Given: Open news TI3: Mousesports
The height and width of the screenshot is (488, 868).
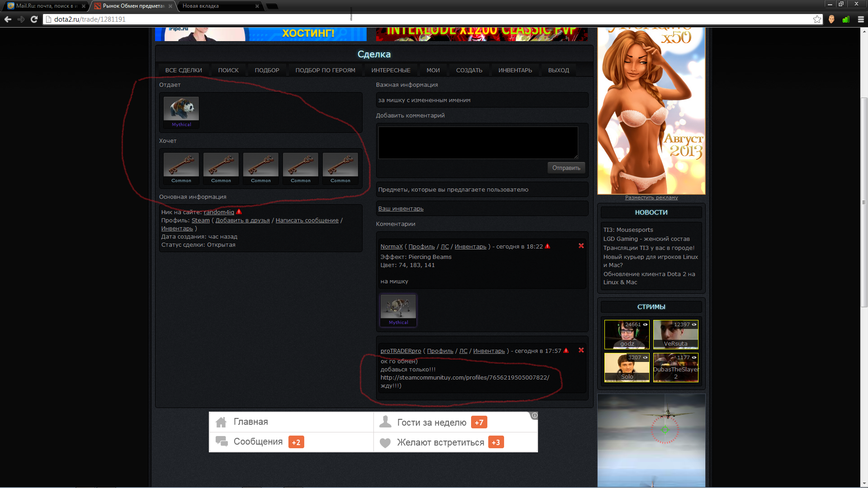Looking at the screenshot, I should point(628,230).
